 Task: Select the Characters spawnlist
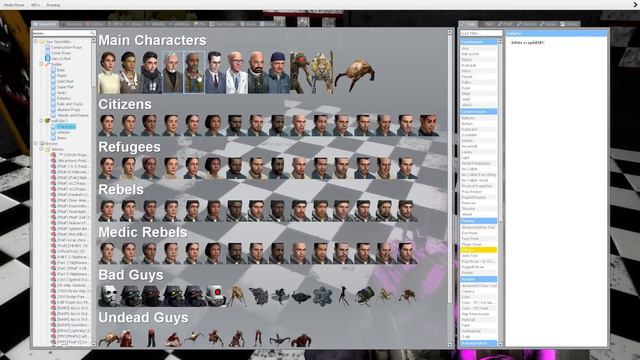point(66,127)
